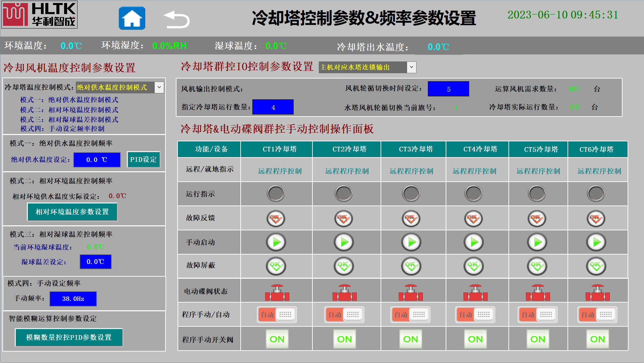Image resolution: width=644 pixels, height=363 pixels.
Task: Toggle CT4 program manual/auto switch
Action: [x=475, y=315]
